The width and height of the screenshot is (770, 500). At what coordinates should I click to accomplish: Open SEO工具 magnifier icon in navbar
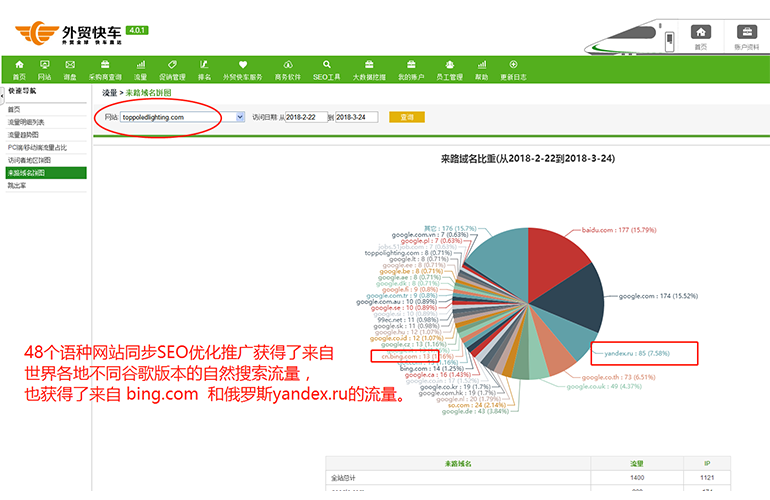pyautogui.click(x=327, y=64)
